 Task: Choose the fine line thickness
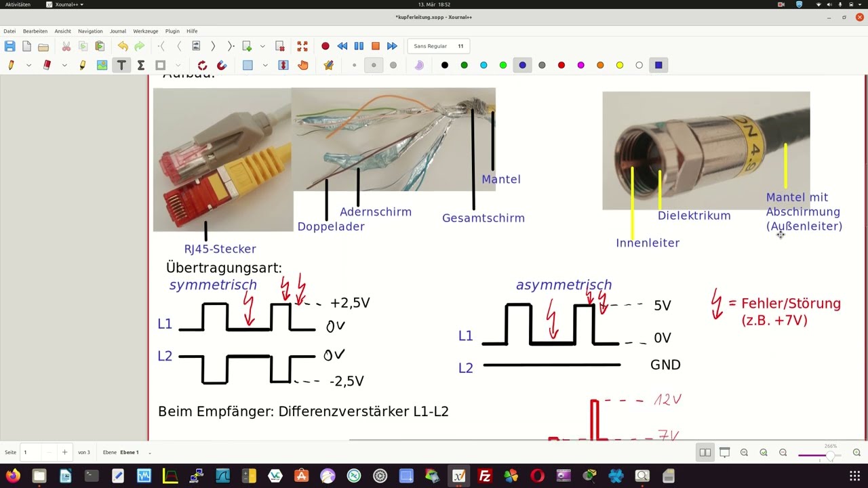[x=354, y=65]
